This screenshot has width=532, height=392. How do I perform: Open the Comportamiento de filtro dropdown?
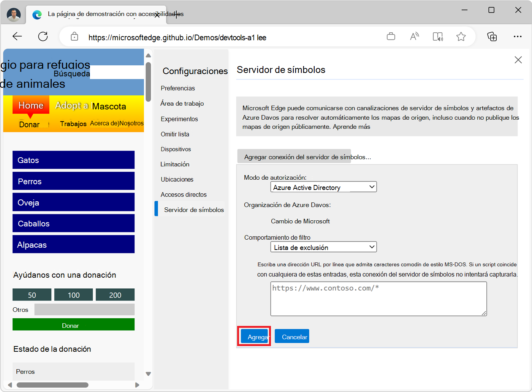tap(323, 247)
